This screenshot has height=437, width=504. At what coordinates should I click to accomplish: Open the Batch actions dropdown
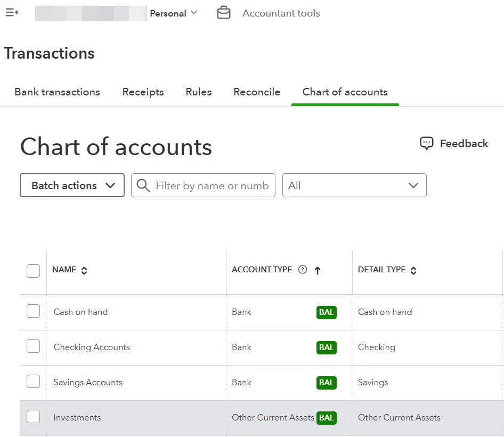click(72, 185)
